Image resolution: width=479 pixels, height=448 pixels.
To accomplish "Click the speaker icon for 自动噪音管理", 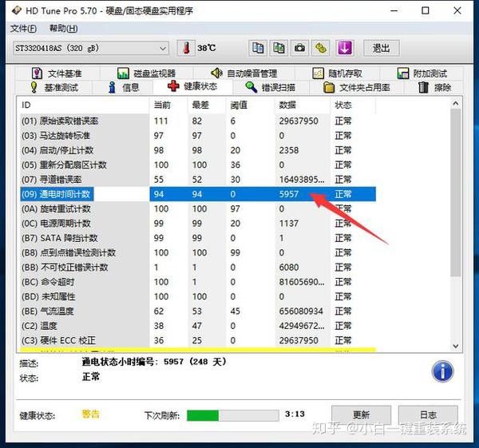I will pyautogui.click(x=216, y=73).
